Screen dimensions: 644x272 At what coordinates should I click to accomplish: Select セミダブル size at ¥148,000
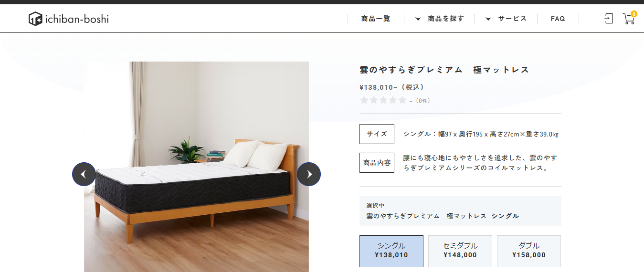click(460, 251)
